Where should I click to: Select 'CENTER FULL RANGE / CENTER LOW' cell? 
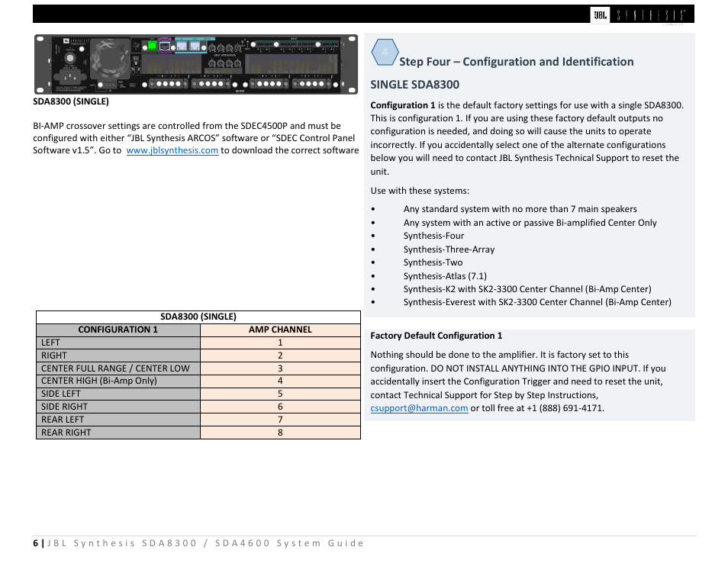(118, 368)
